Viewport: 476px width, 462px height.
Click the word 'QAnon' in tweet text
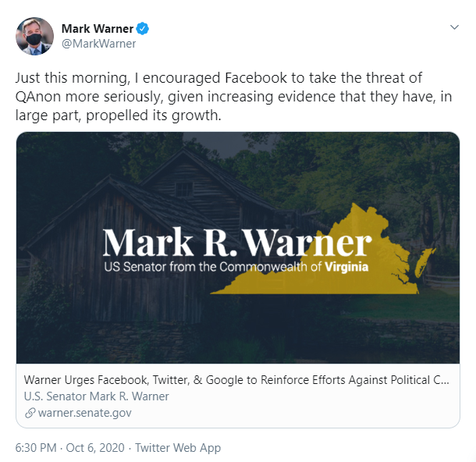[x=38, y=97]
